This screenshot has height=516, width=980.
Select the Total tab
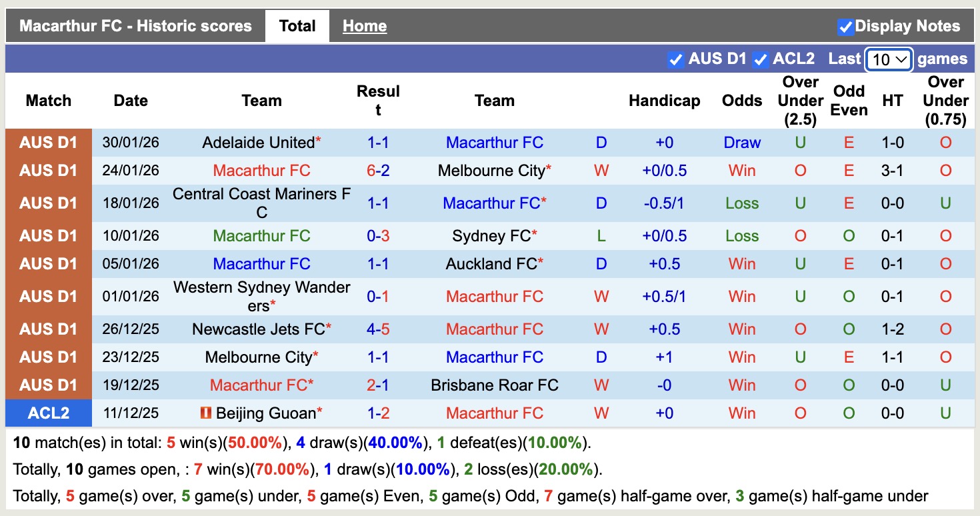click(x=297, y=25)
